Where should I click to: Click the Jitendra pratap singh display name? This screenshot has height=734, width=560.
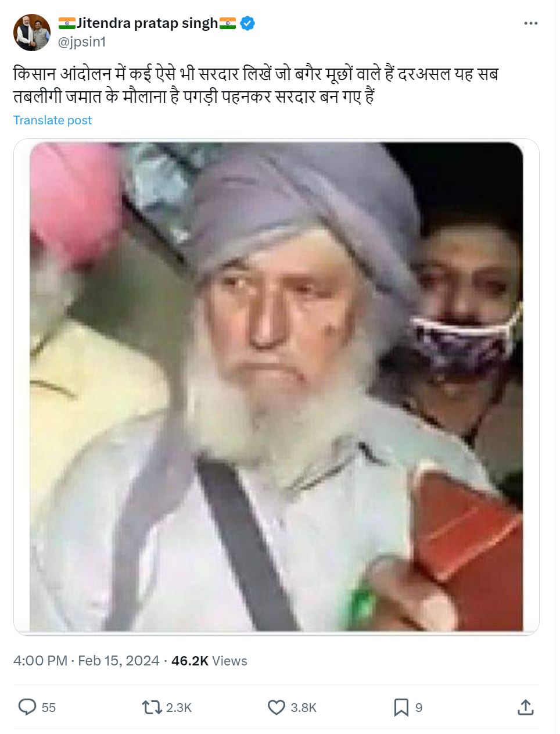[x=148, y=23]
